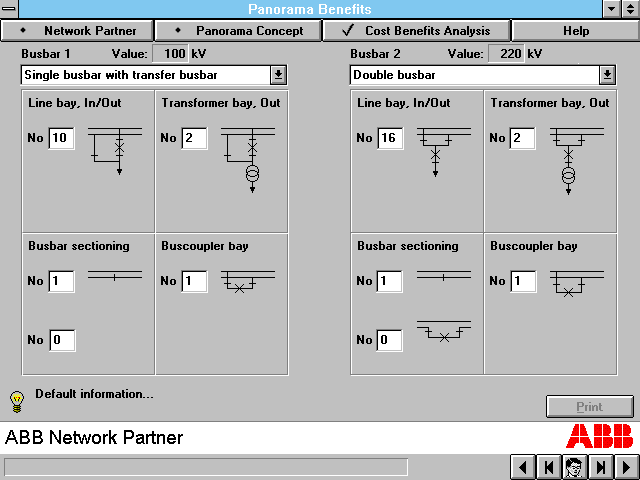Click Busbar 2 transformer bay diagram icon
The height and width of the screenshot is (480, 640).
(x=577, y=161)
